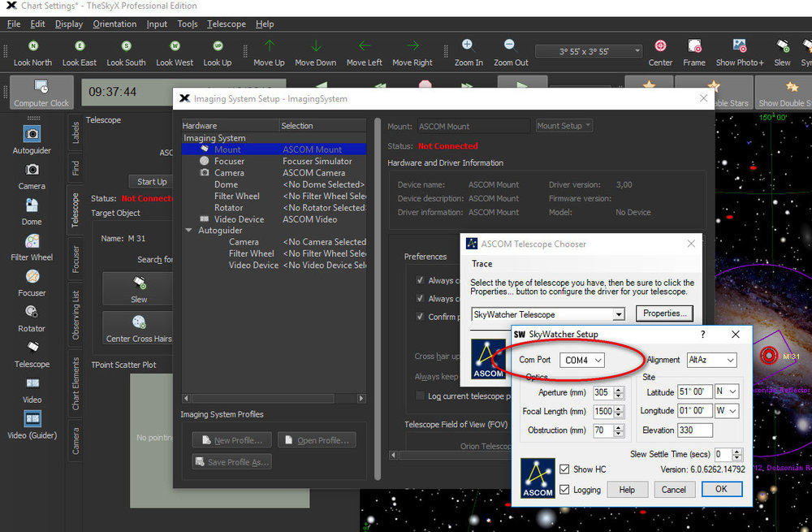Open the Orientation menu

[114, 24]
